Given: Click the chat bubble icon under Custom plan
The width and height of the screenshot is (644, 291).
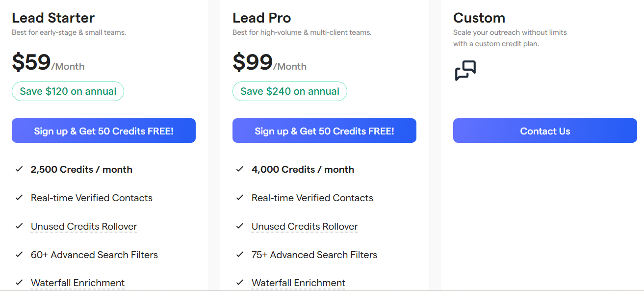Looking at the screenshot, I should [464, 70].
